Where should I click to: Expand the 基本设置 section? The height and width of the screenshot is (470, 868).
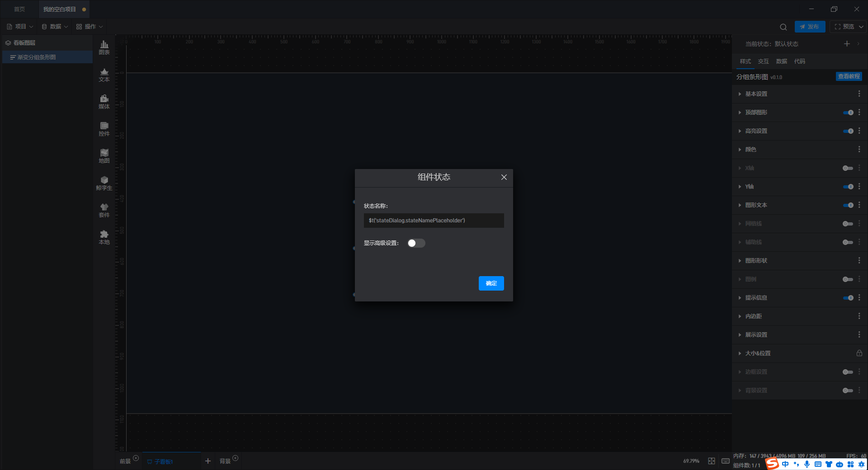740,94
